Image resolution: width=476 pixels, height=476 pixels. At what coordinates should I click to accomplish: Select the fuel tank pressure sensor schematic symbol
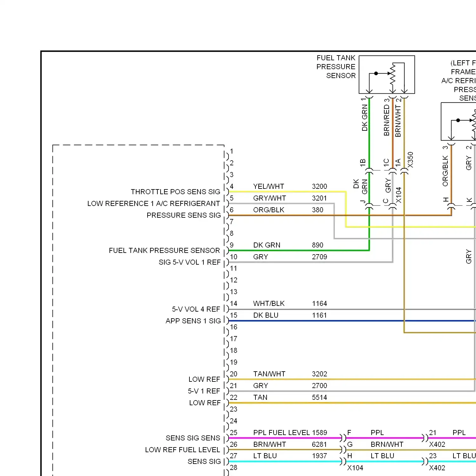point(387,75)
